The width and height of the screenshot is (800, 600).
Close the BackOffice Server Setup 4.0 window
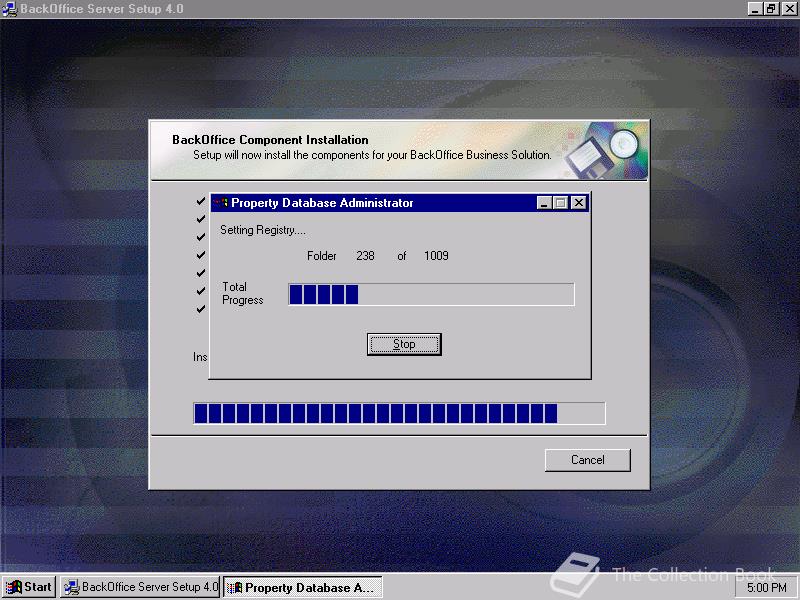pyautogui.click(x=789, y=9)
